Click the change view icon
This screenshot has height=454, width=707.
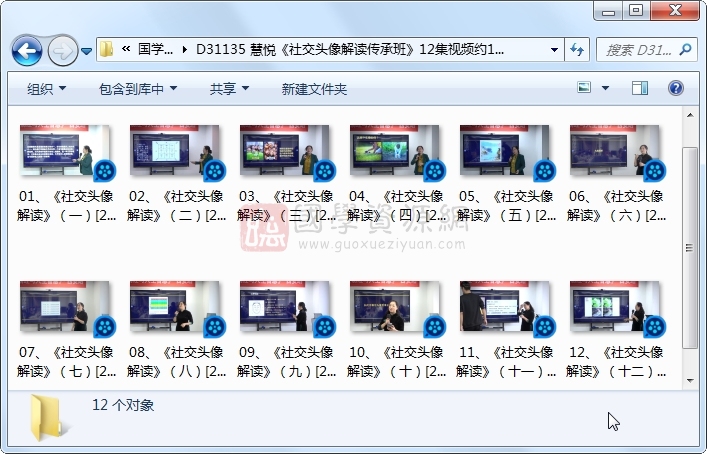tap(584, 87)
